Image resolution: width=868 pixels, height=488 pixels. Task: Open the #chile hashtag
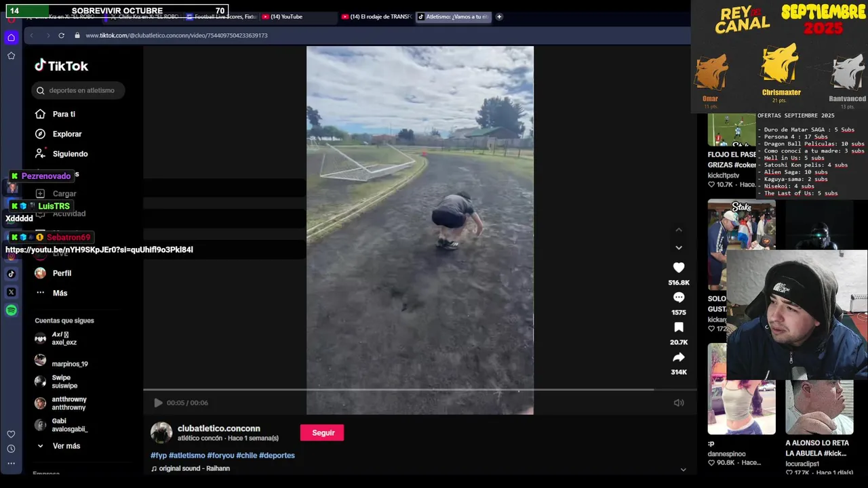247,455
